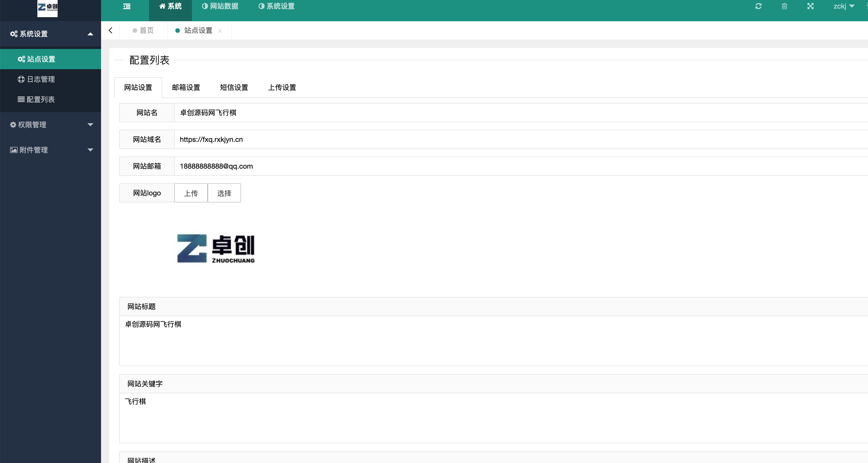This screenshot has width=868, height=463.
Task: Close the 站点设置 page tab
Action: point(220,31)
